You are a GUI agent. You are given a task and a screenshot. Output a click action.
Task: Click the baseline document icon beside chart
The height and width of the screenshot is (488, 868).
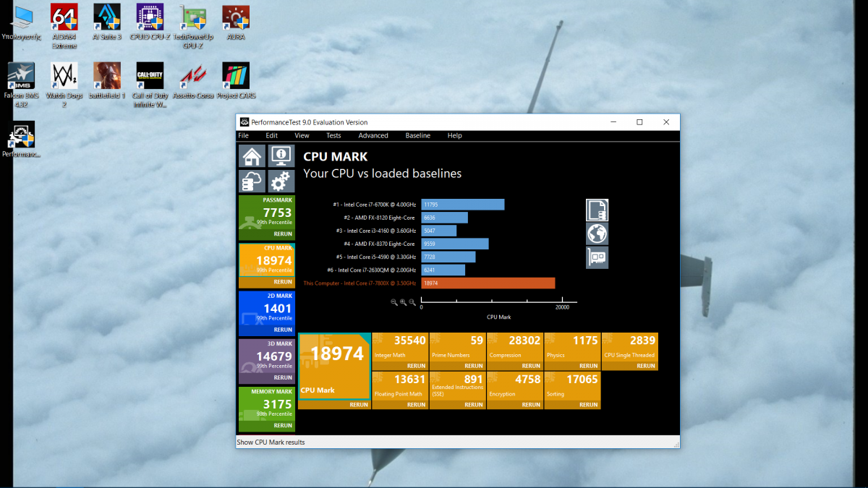[x=597, y=210]
